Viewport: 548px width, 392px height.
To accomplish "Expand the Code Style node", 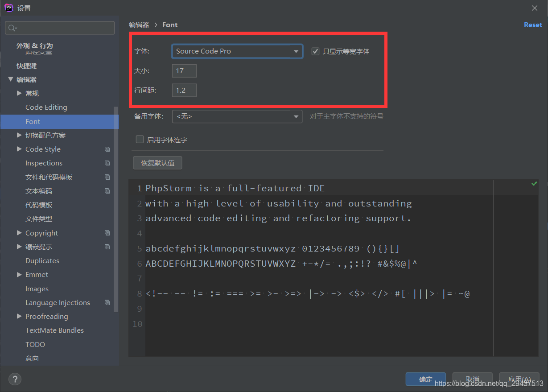I will pos(19,149).
